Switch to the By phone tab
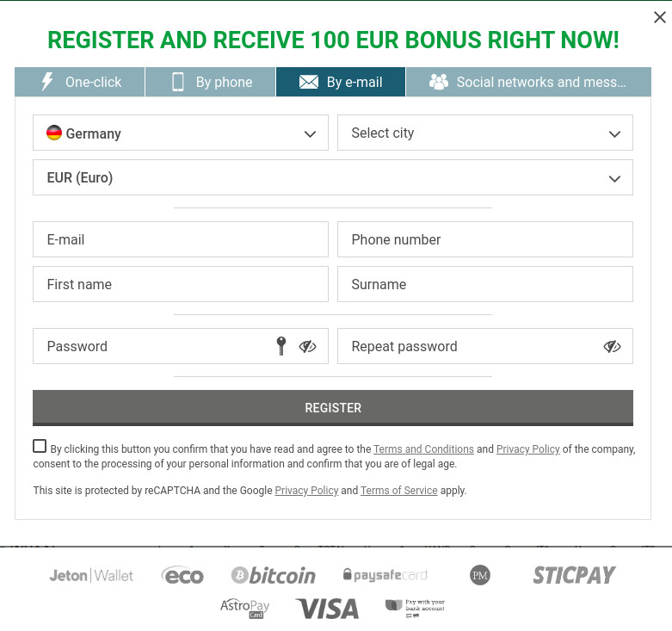This screenshot has height=631, width=672. (x=211, y=82)
